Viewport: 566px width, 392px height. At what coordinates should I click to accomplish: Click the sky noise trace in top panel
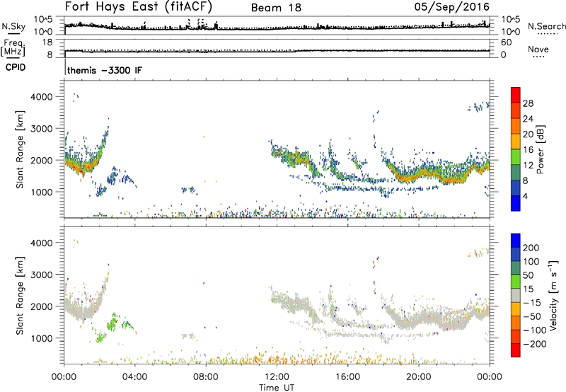pyautogui.click(x=277, y=27)
